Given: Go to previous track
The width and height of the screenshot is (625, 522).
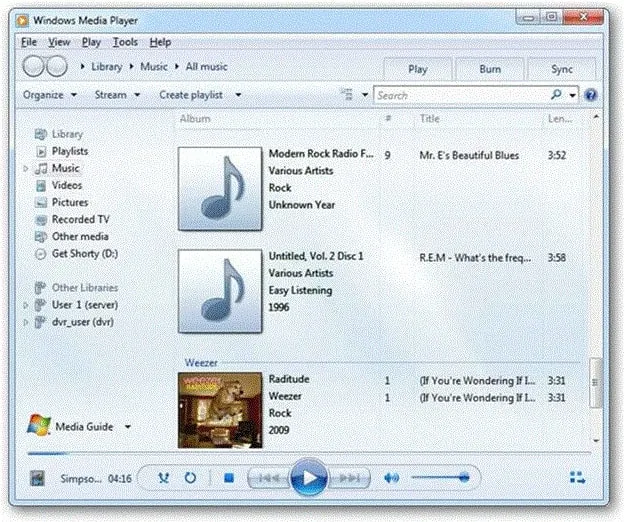Looking at the screenshot, I should click(x=268, y=478).
